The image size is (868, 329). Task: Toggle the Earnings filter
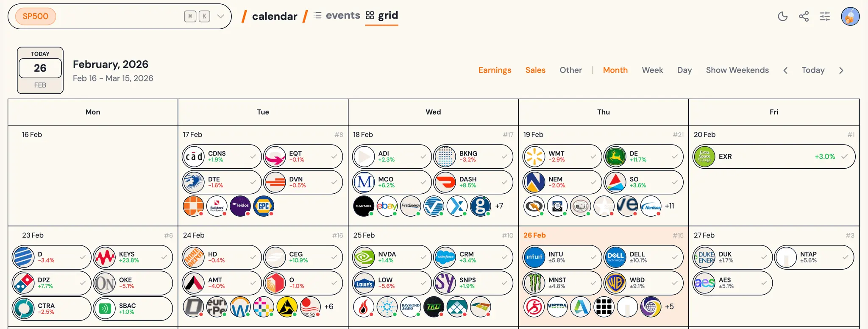(x=495, y=70)
